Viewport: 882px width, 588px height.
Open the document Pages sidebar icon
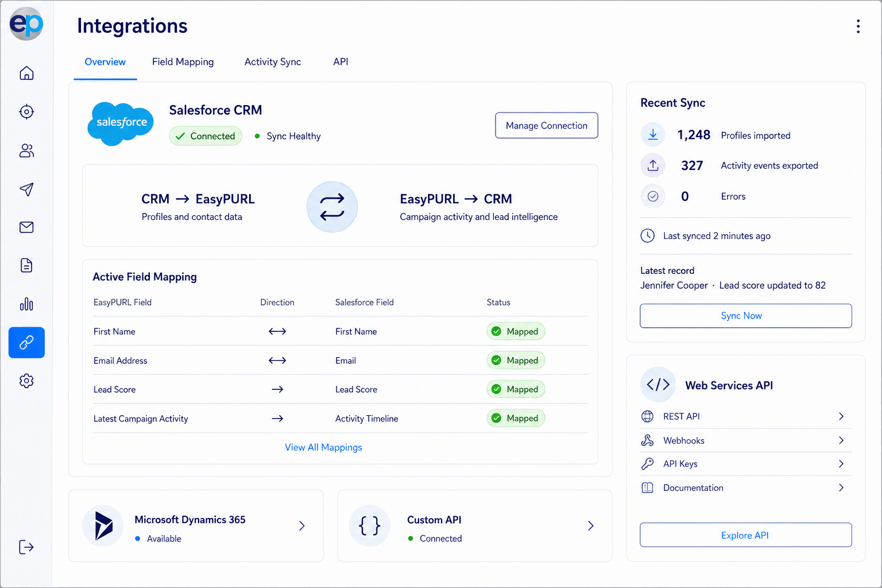[x=26, y=265]
